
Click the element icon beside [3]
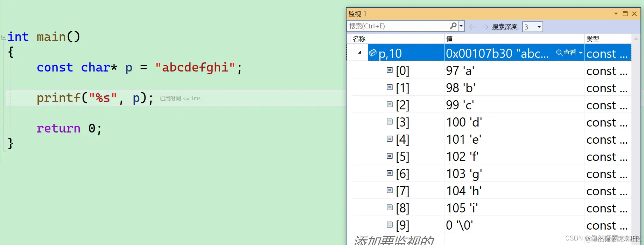(390, 122)
